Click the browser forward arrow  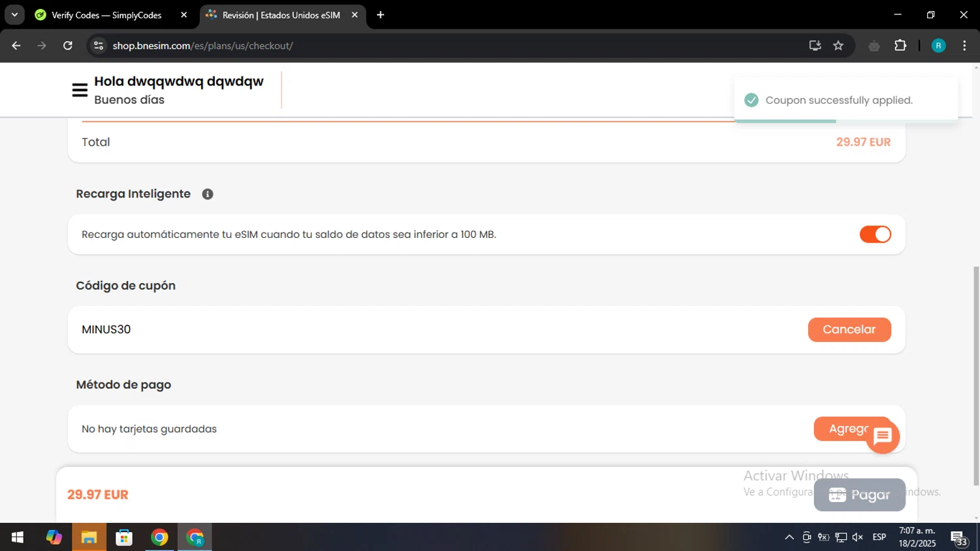[x=42, y=46]
